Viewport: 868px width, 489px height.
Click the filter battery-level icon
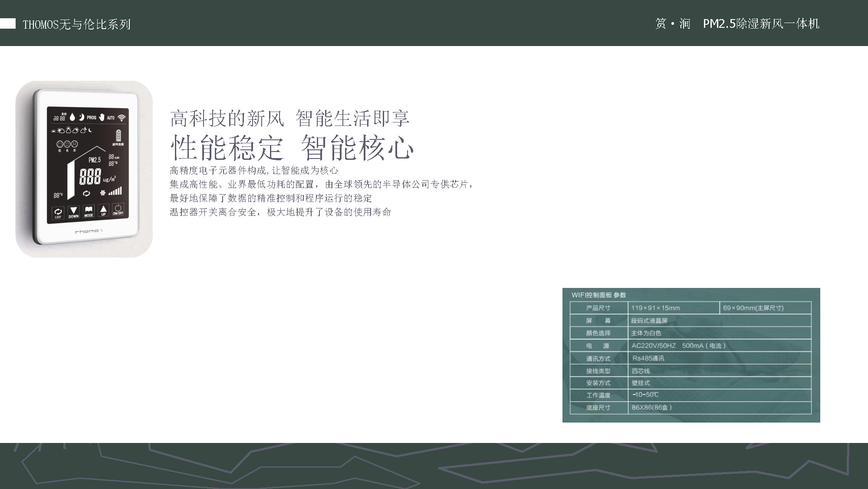tap(118, 135)
